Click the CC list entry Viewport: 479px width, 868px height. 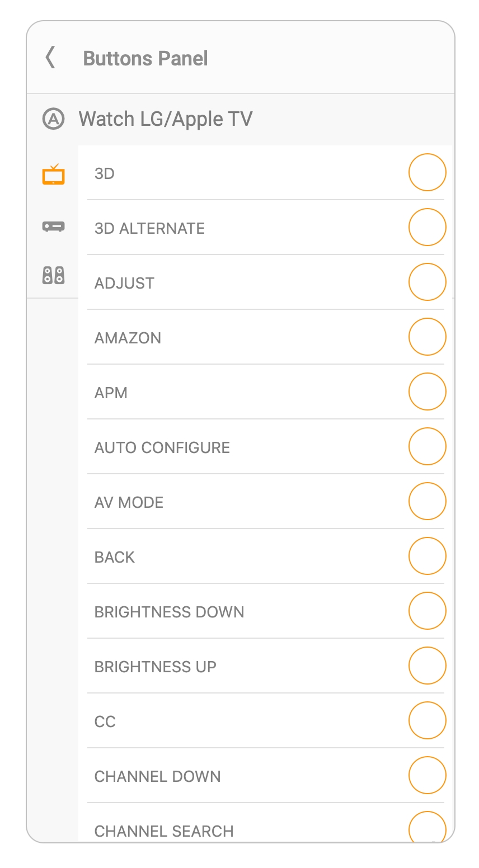pos(105,721)
